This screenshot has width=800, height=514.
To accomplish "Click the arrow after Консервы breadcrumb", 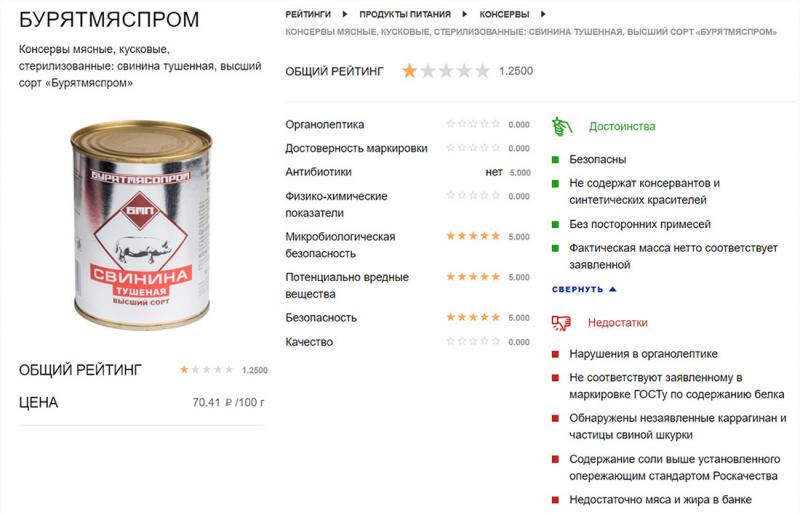I will pyautogui.click(x=543, y=14).
